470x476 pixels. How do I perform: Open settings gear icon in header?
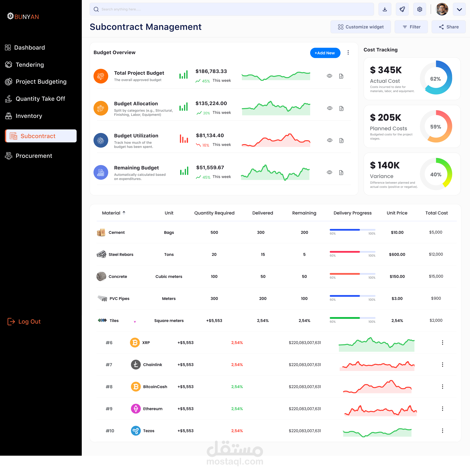[x=420, y=9]
